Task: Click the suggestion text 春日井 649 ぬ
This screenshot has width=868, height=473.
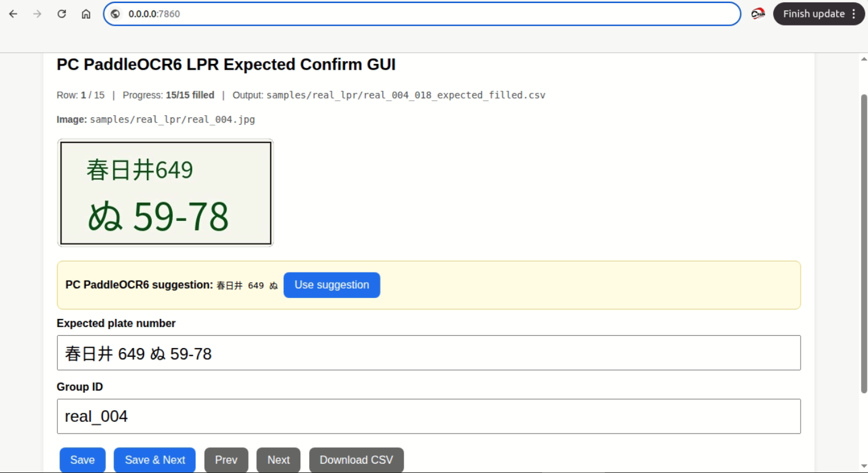Action: tap(247, 285)
